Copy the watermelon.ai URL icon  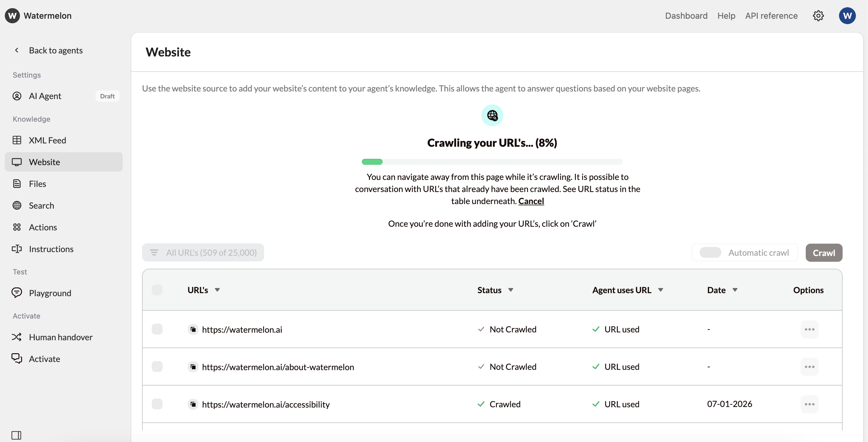[193, 329]
